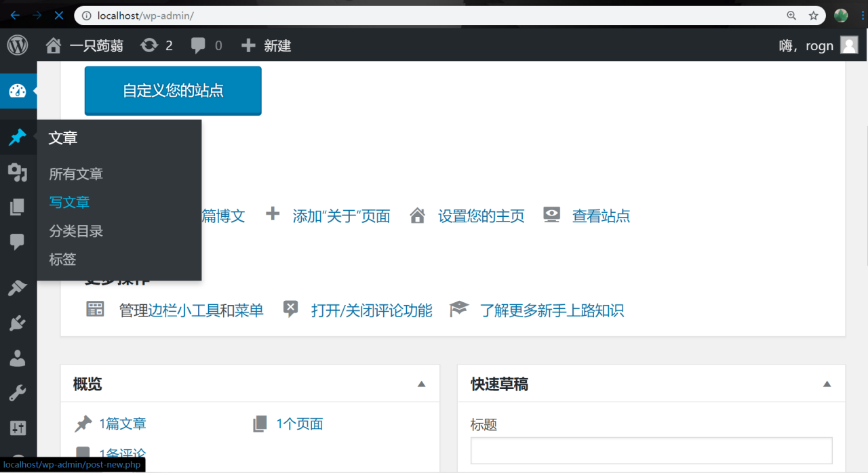
Task: Choose 标签 from the 文章 submenu
Action: 62,260
